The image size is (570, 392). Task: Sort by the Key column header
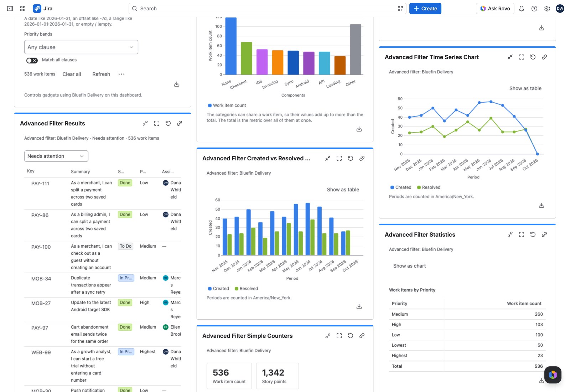tap(31, 171)
